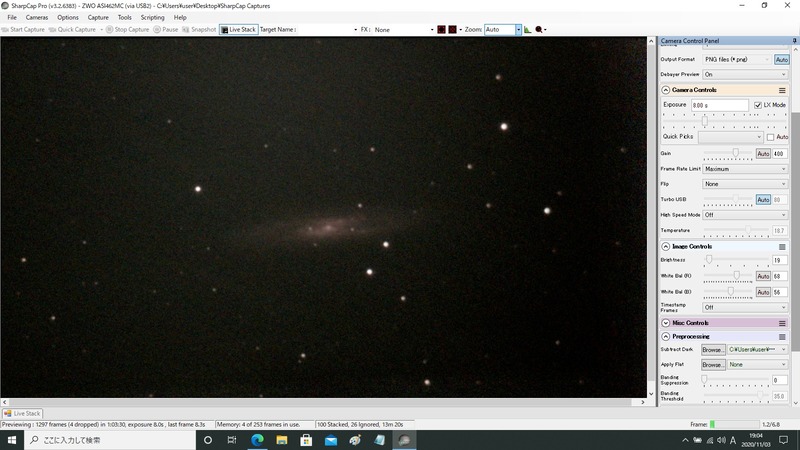Open the Capture menu

point(98,17)
